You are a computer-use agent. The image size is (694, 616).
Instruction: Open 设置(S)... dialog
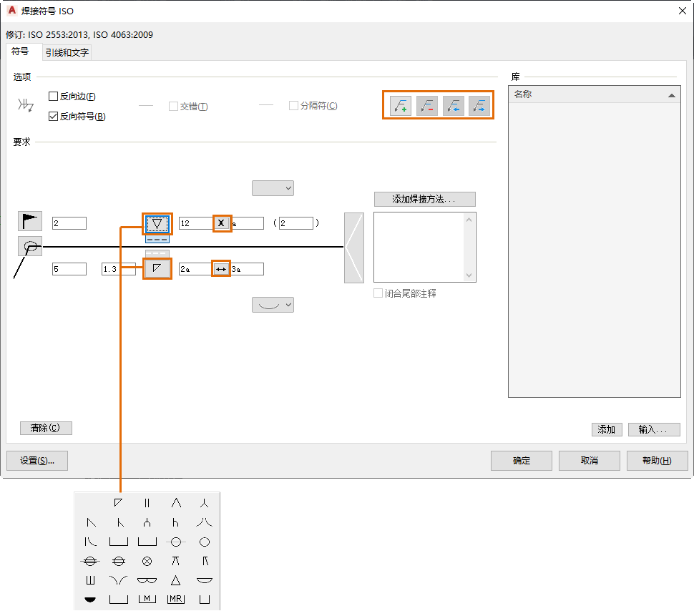coord(37,461)
